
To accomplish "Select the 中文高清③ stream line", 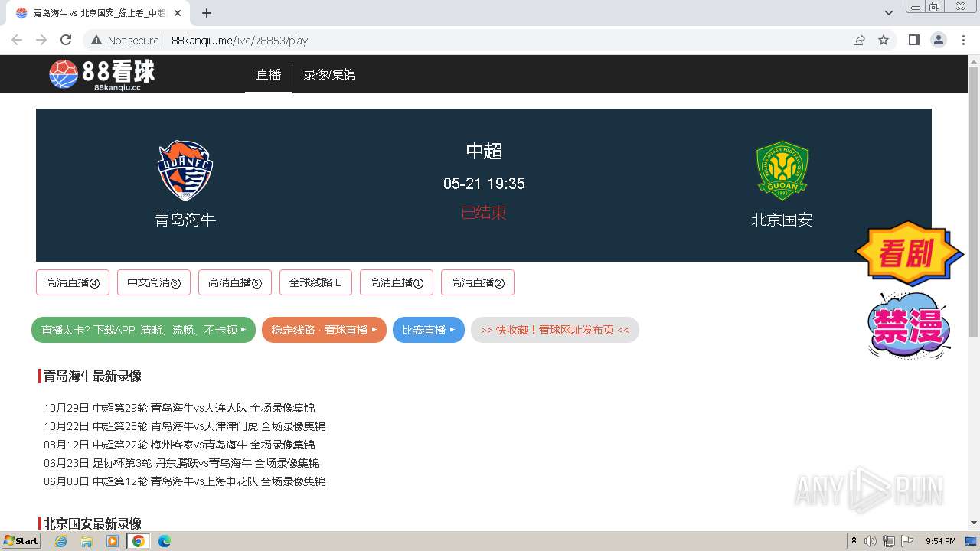I will coord(154,282).
